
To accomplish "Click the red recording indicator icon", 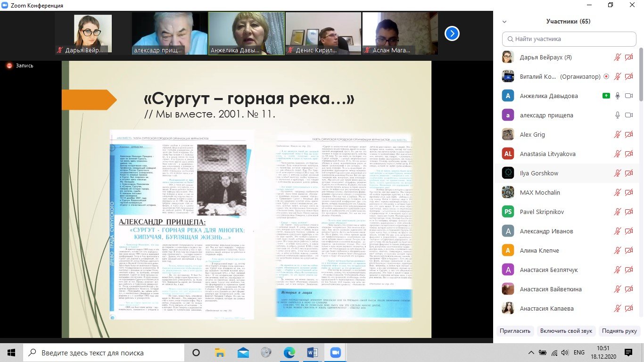I will pyautogui.click(x=8, y=66).
